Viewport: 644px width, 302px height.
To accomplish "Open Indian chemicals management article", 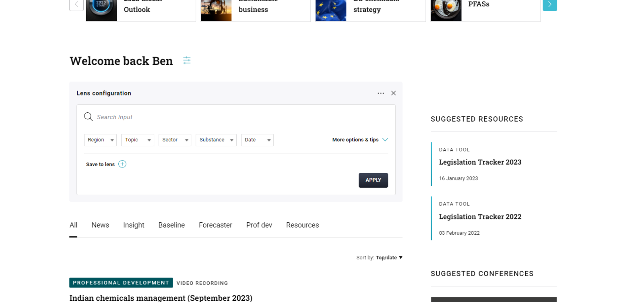I will pyautogui.click(x=161, y=298).
